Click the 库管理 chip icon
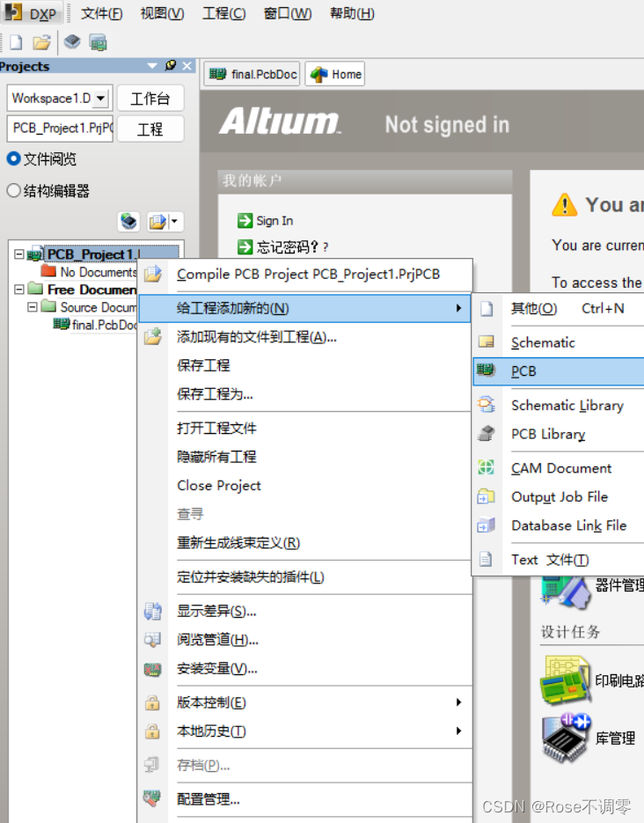 (x=567, y=738)
